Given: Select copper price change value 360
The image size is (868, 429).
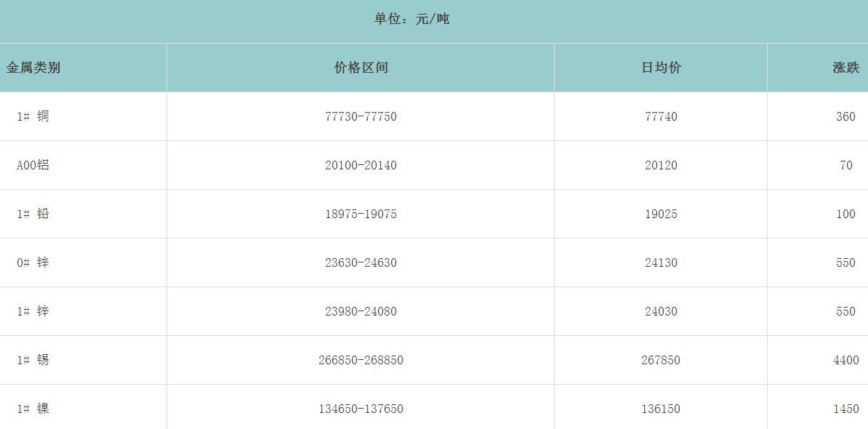Looking at the screenshot, I should click(845, 116).
